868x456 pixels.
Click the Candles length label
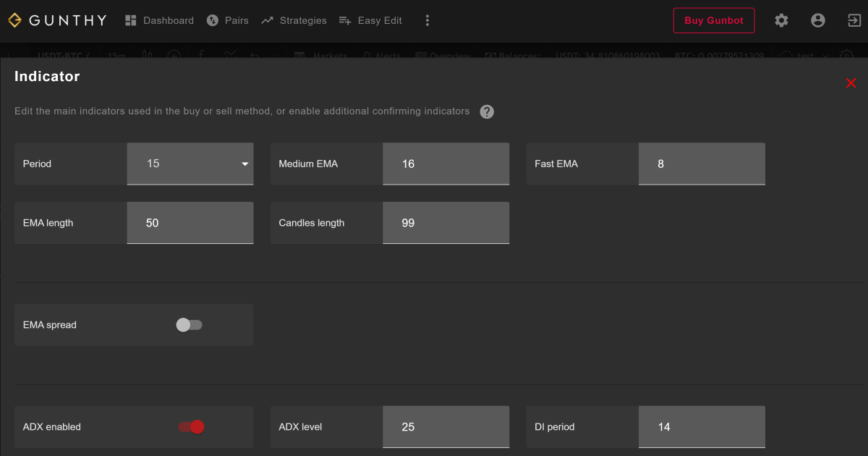pyautogui.click(x=311, y=223)
